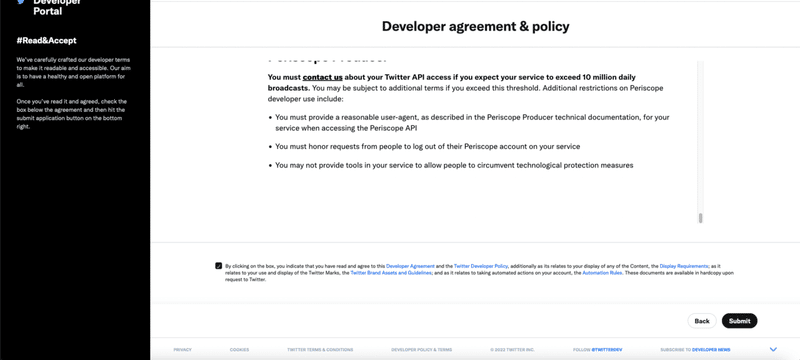Open the contact us link
The height and width of the screenshot is (360, 800).
pos(322,78)
